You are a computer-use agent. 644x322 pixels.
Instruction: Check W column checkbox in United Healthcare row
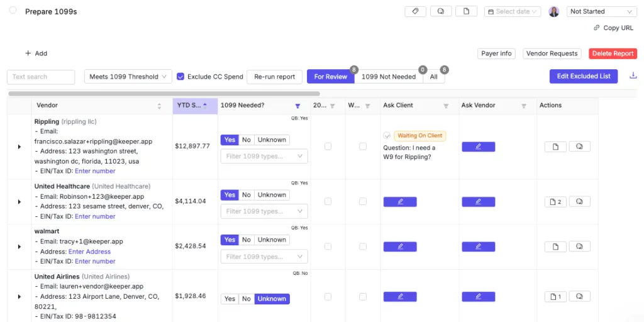tap(363, 201)
